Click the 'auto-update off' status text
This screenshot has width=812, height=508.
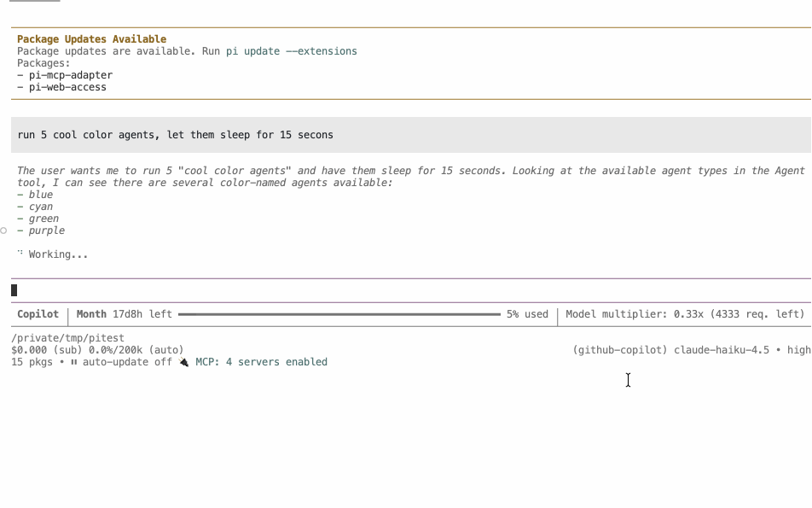127,362
